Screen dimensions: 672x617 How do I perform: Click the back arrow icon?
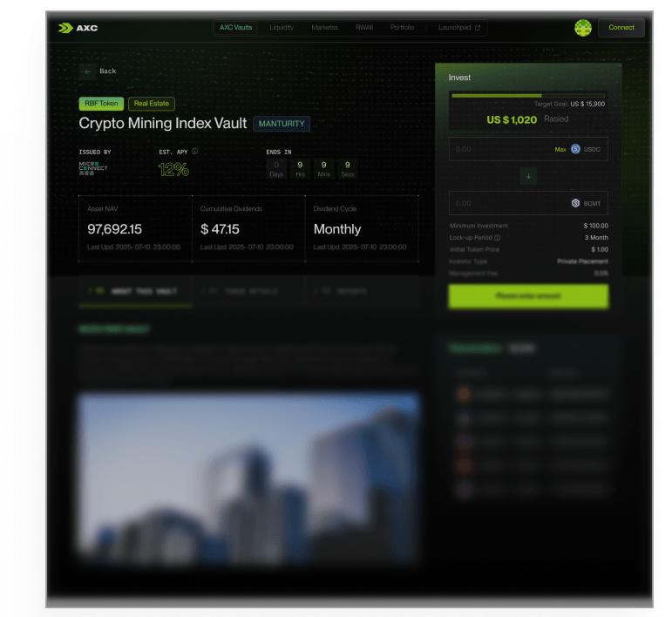87,71
